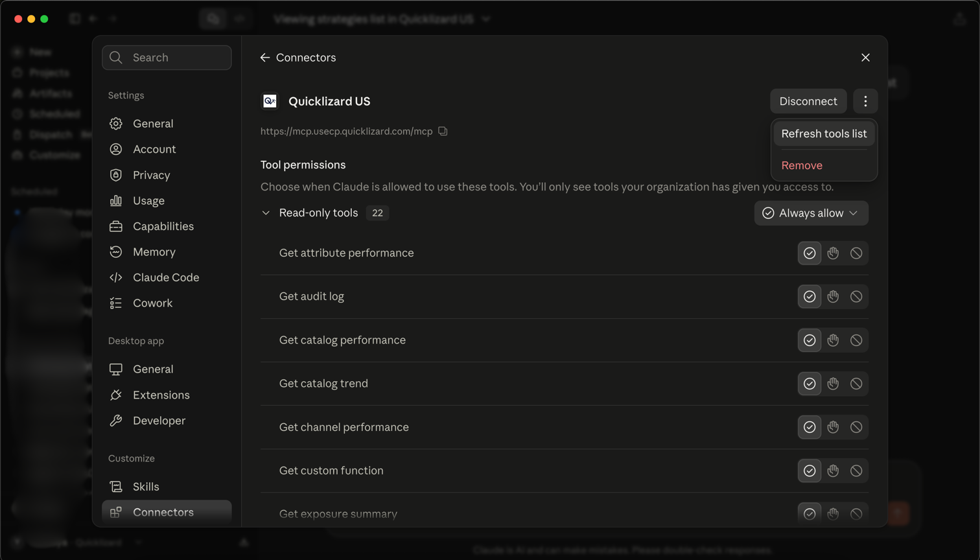Set Get catalog trend to needs approval
Image resolution: width=980 pixels, height=560 pixels.
(x=833, y=384)
